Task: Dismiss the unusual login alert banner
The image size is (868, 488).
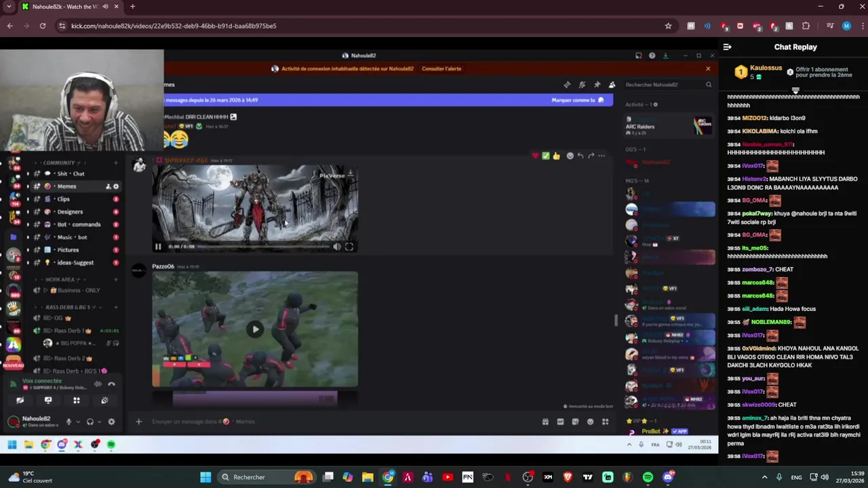Action: click(708, 68)
